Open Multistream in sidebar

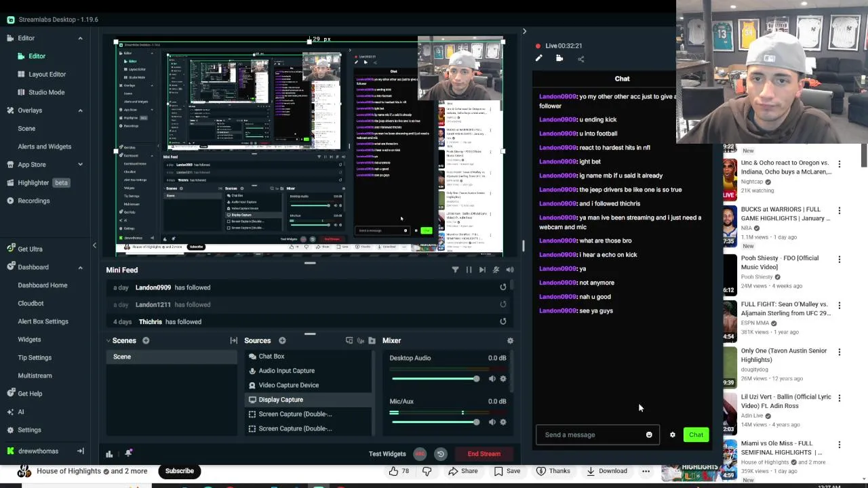click(x=35, y=375)
